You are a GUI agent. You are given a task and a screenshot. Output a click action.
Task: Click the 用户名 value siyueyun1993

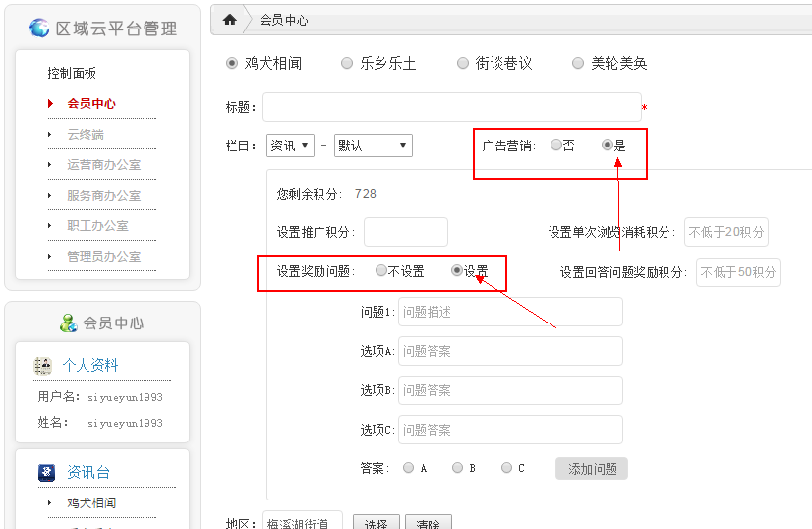tap(125, 397)
